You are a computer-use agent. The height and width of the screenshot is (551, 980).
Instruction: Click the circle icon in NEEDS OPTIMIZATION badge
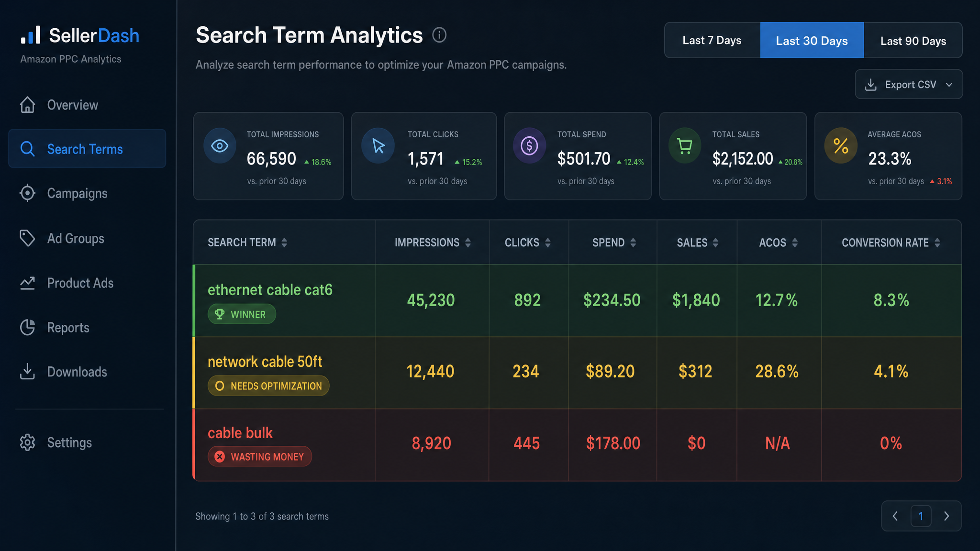tap(220, 386)
